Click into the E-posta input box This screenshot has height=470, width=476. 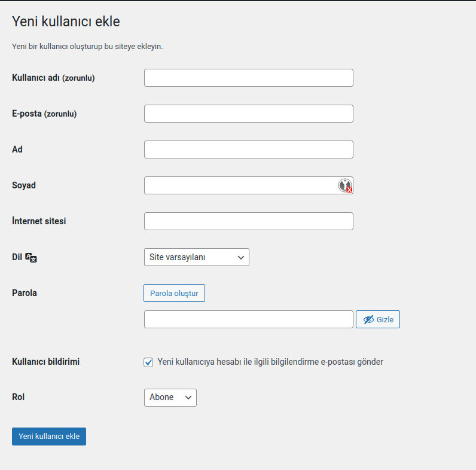point(248,114)
